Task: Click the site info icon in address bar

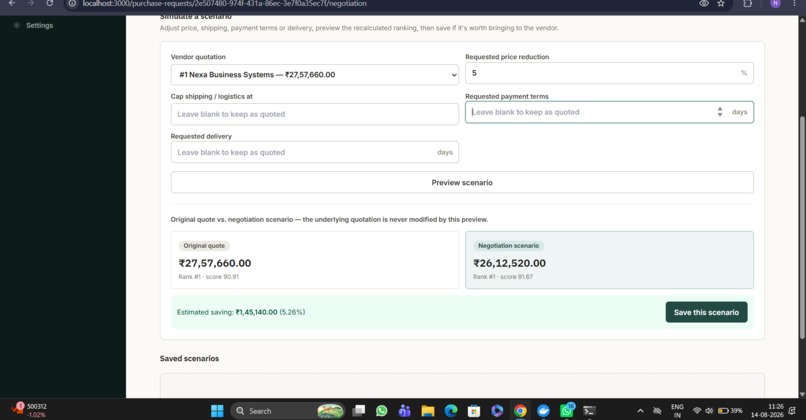Action: 72,3
